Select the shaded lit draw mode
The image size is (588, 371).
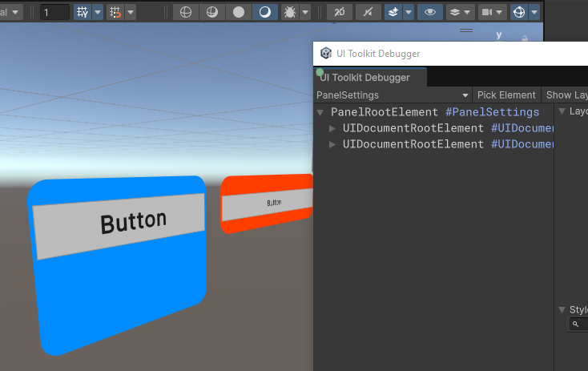pos(264,12)
